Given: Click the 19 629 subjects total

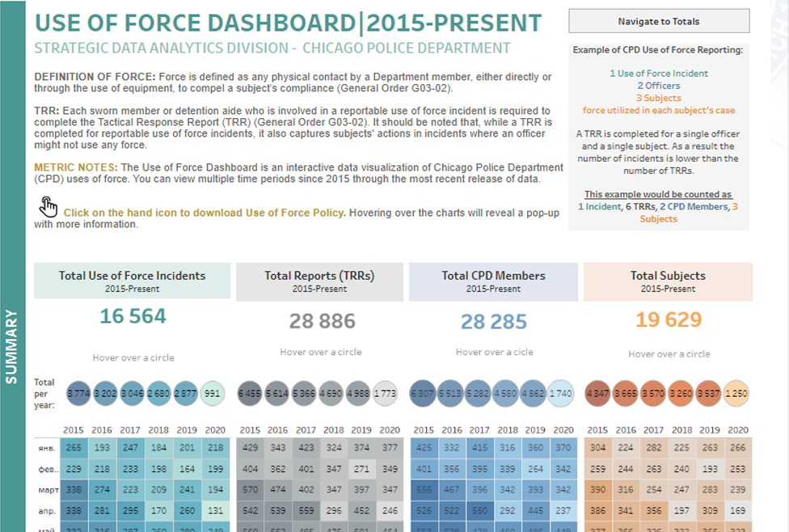Looking at the screenshot, I should coord(669,319).
